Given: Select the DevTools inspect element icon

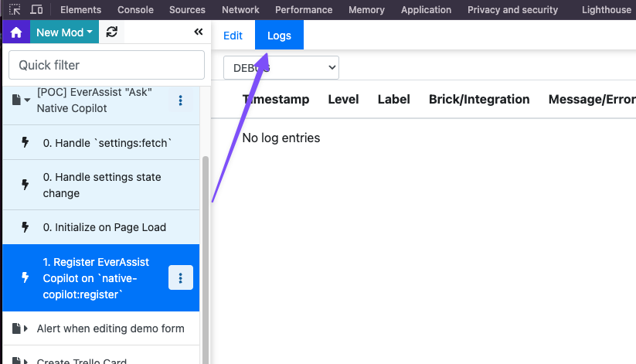Looking at the screenshot, I should 15,10.
